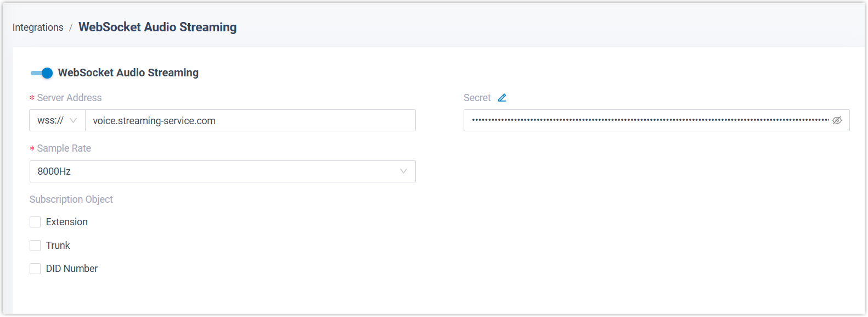Expand the Sample Rate chevron arrow

(x=403, y=171)
